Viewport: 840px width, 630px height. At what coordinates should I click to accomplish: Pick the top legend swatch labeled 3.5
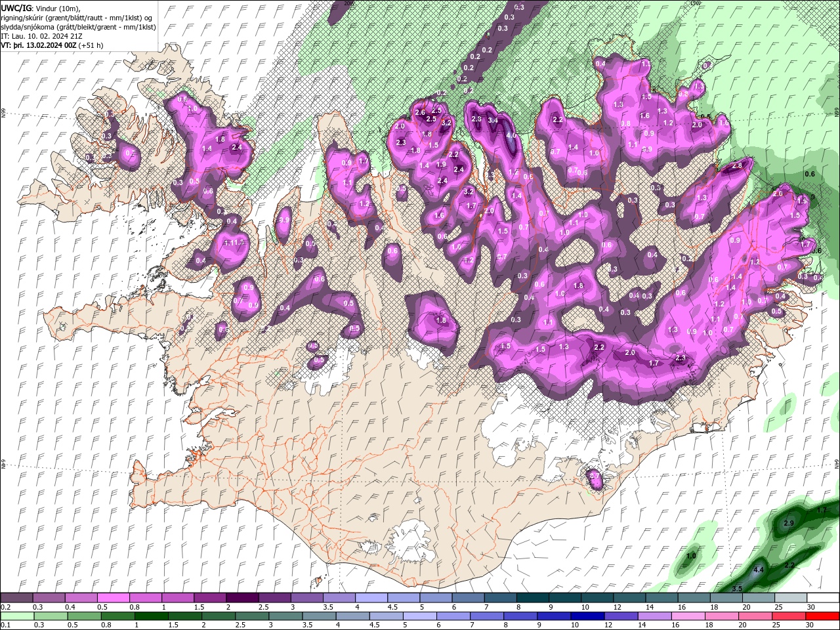339,598
